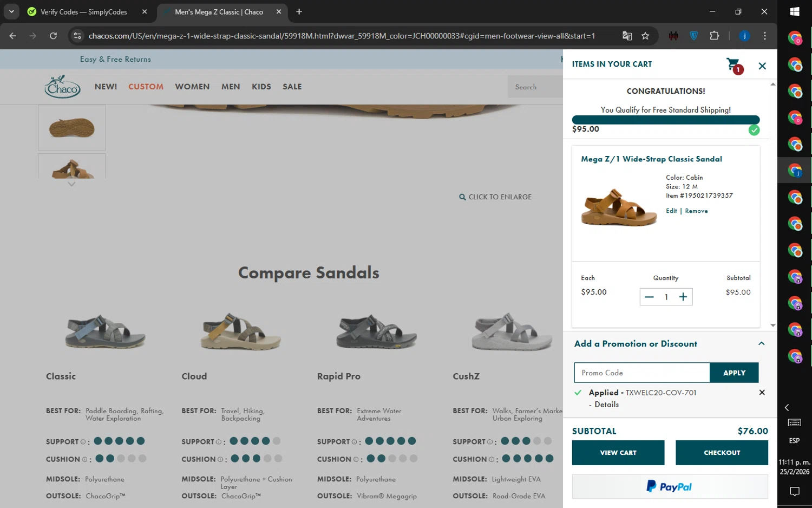Open the CUSTOM menu

146,87
